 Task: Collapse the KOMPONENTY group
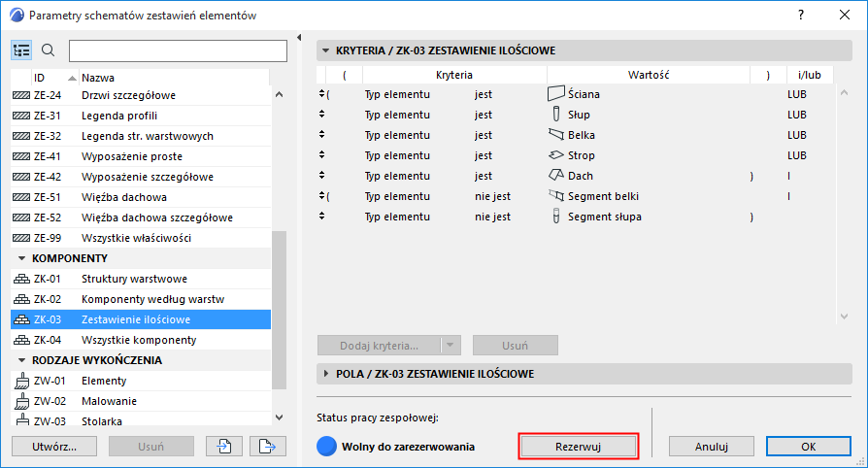tap(22, 258)
